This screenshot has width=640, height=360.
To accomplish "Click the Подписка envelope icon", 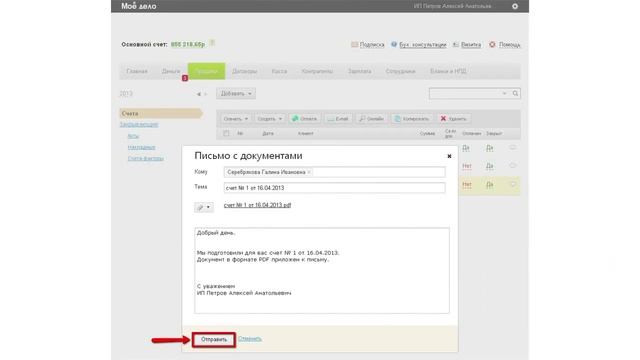I will [x=354, y=44].
